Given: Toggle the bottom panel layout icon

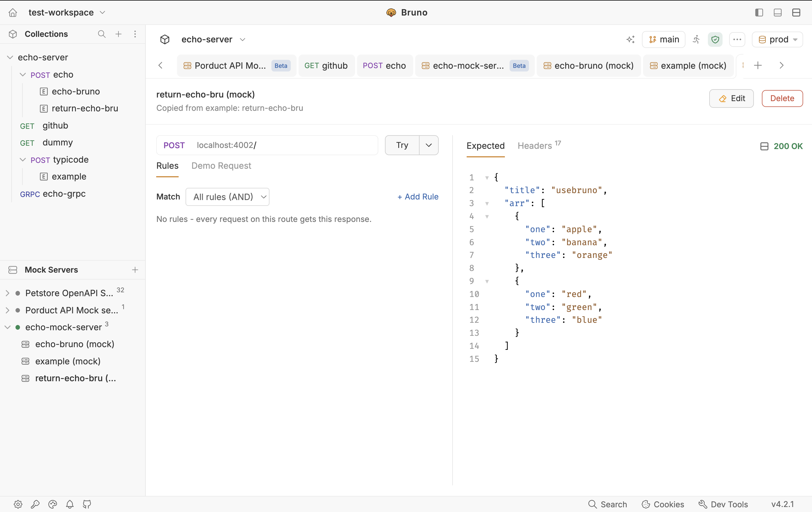Looking at the screenshot, I should (778, 12).
